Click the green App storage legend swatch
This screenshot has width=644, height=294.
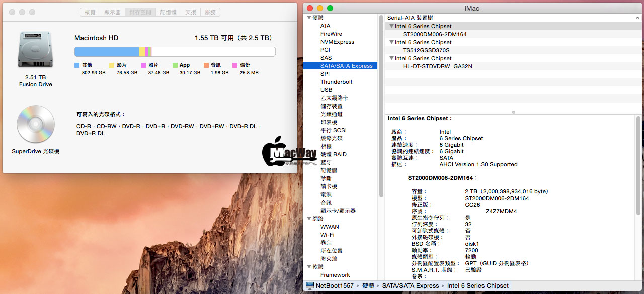[175, 65]
